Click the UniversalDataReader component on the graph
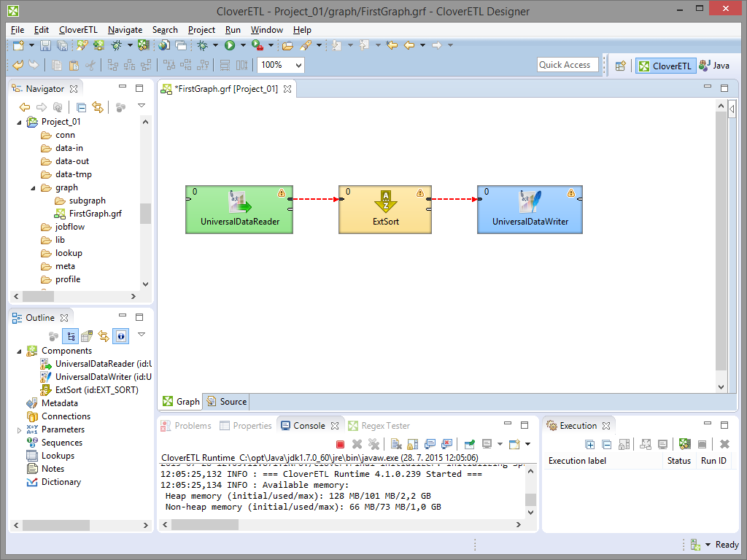 coord(239,209)
